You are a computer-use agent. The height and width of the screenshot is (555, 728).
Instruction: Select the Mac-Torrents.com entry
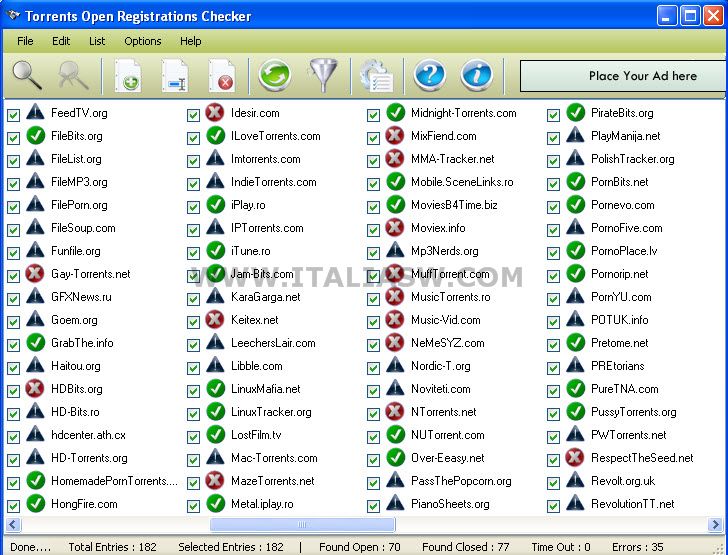(x=274, y=458)
